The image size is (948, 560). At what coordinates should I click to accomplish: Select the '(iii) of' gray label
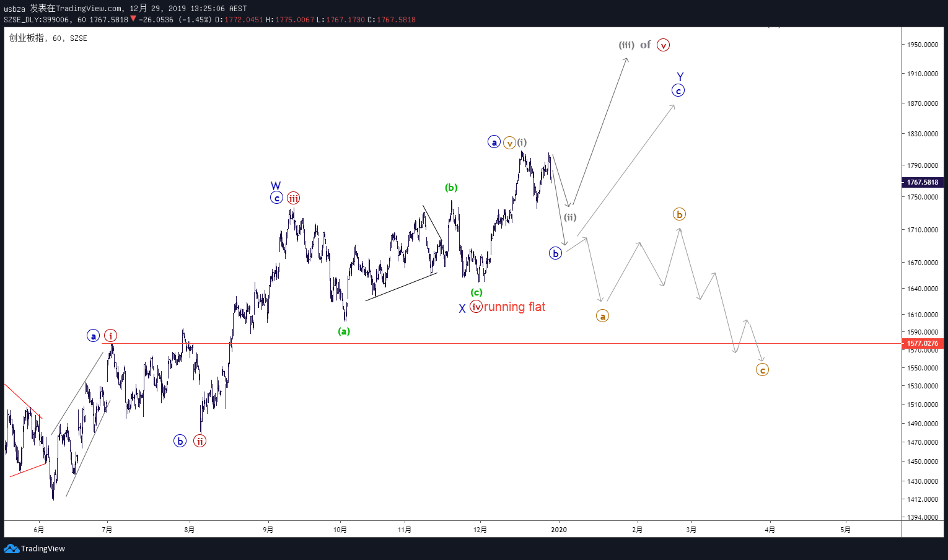(x=634, y=45)
